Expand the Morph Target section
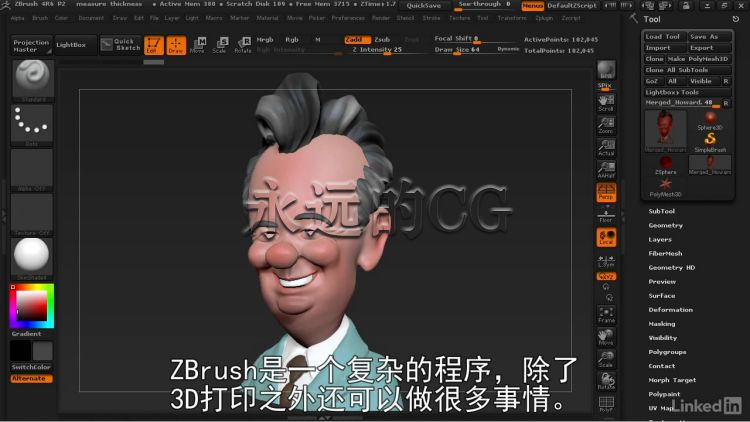The height and width of the screenshot is (422, 750). (x=672, y=380)
